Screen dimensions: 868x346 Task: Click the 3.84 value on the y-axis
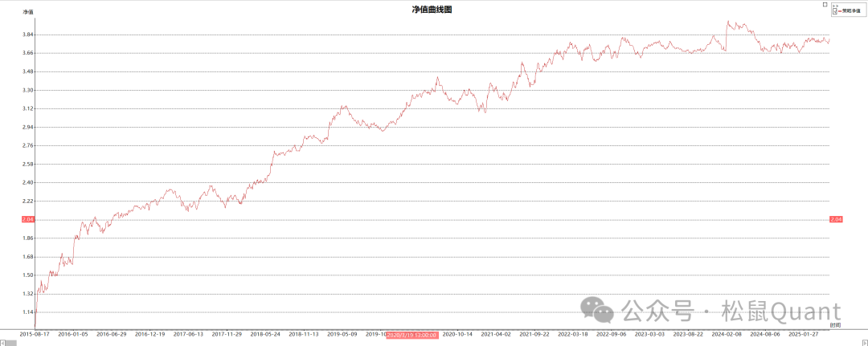pos(27,35)
